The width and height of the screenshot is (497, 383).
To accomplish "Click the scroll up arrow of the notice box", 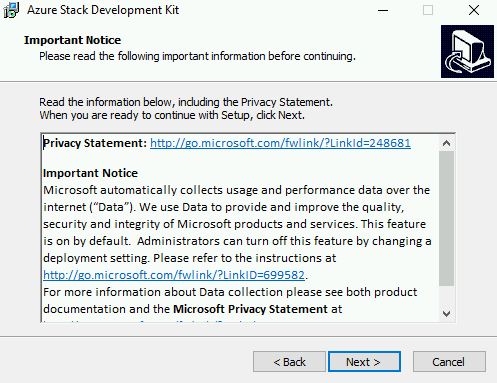I will (x=446, y=143).
